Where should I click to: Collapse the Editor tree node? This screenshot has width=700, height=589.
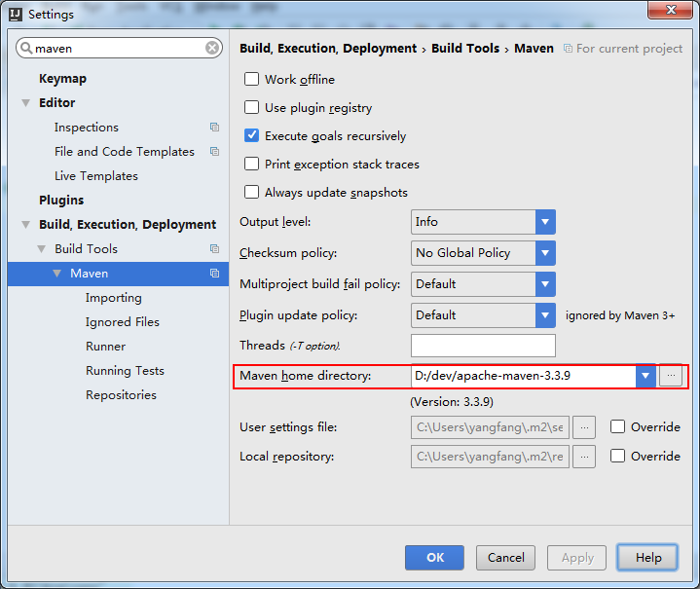pos(26,103)
